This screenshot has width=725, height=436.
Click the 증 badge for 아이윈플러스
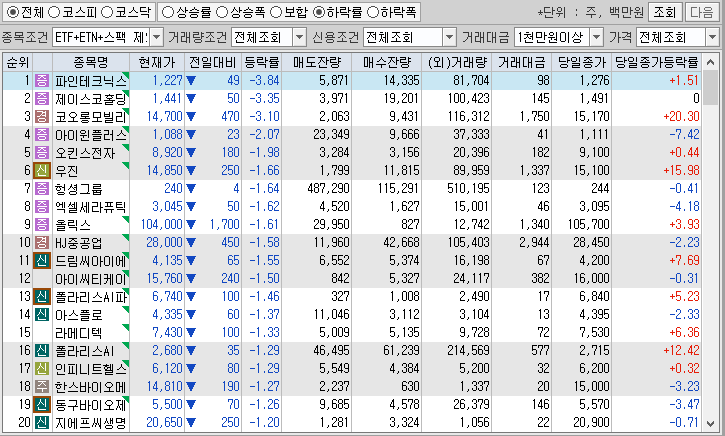click(42, 135)
